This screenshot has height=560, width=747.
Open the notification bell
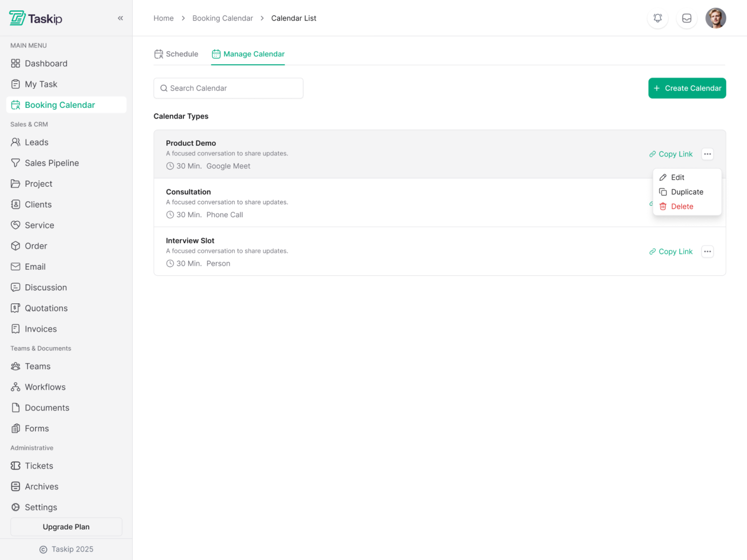pos(658,18)
